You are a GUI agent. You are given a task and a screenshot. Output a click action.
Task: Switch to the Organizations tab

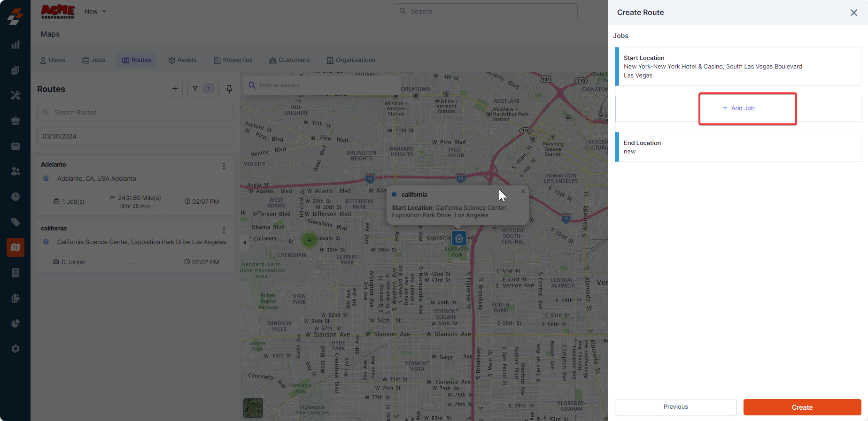[351, 60]
